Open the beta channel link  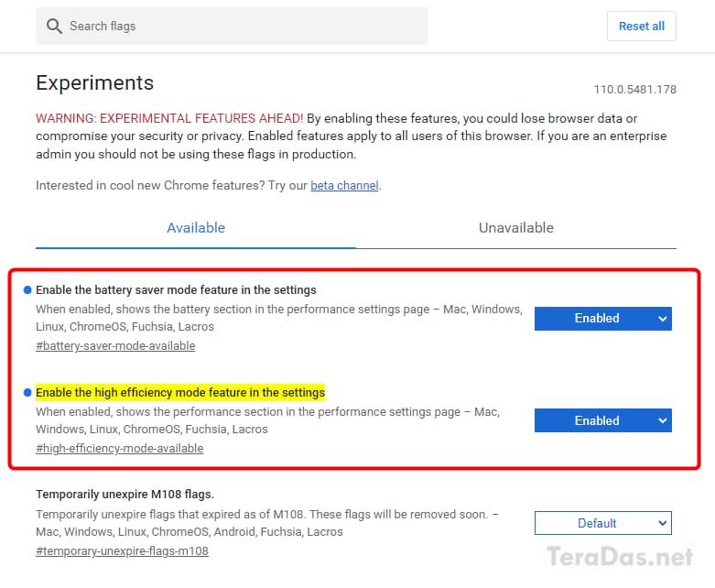pos(344,185)
